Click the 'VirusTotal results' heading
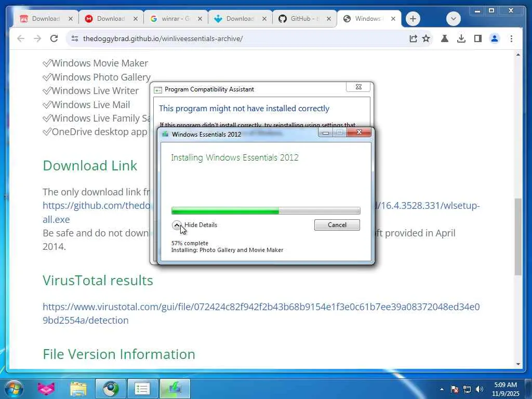Viewport: 532px width, 399px height. tap(98, 281)
